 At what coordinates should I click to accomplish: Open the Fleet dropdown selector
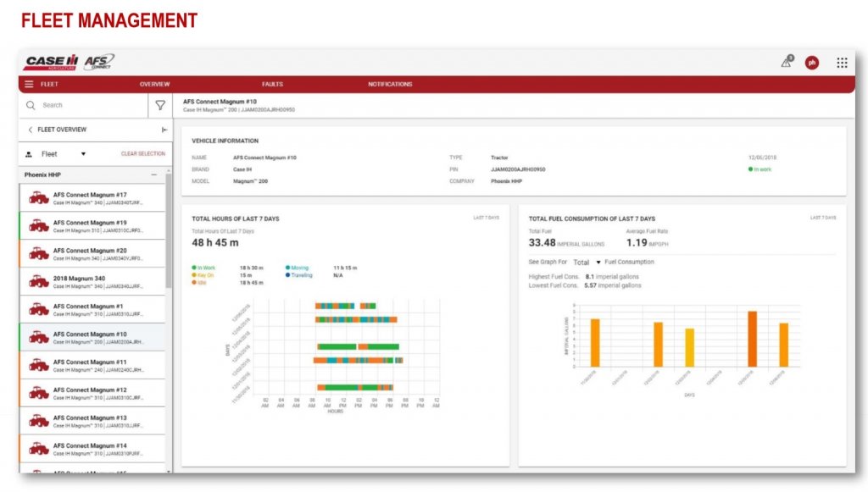point(64,154)
